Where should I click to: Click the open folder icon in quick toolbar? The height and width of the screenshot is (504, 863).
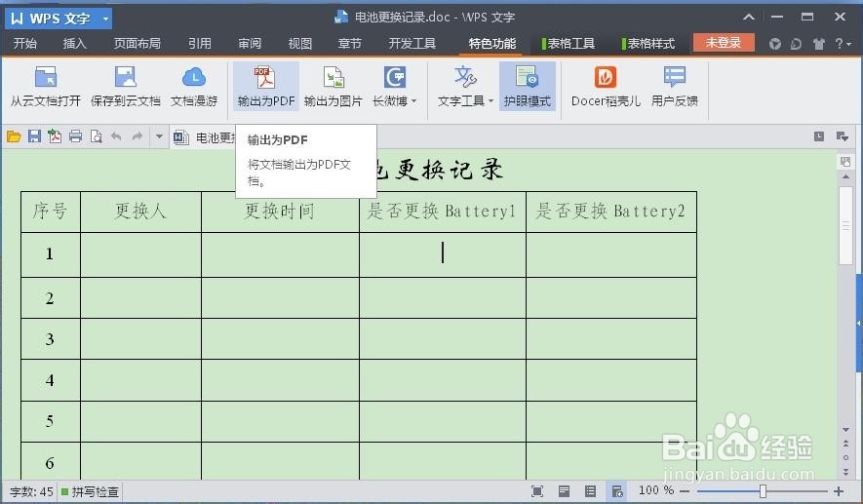coord(14,136)
